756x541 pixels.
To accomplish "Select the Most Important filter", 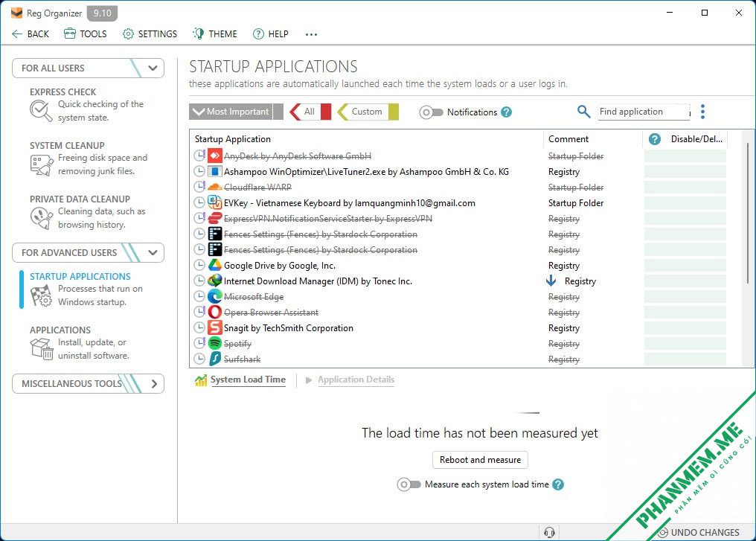I will [237, 112].
